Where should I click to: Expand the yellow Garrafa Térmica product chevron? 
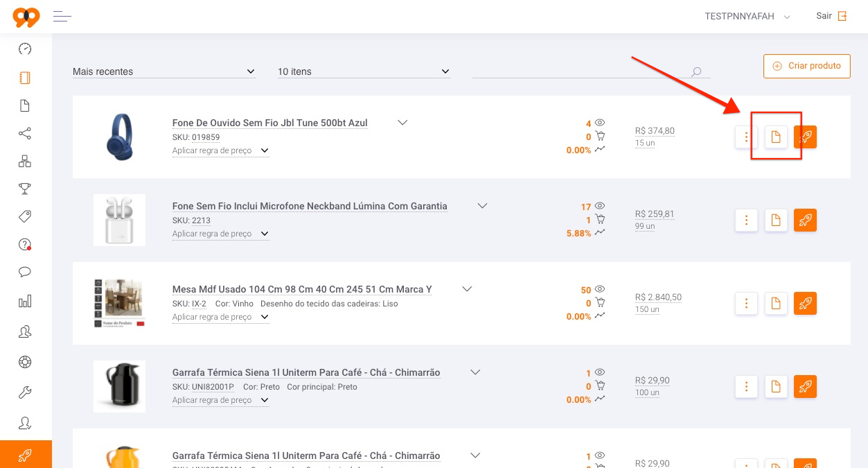tap(475, 456)
